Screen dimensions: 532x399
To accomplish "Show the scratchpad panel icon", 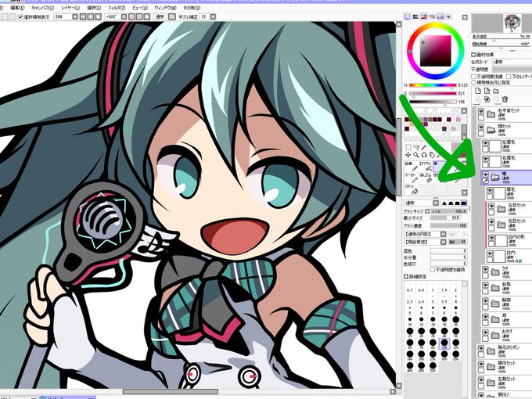I will pyautogui.click(x=449, y=16).
